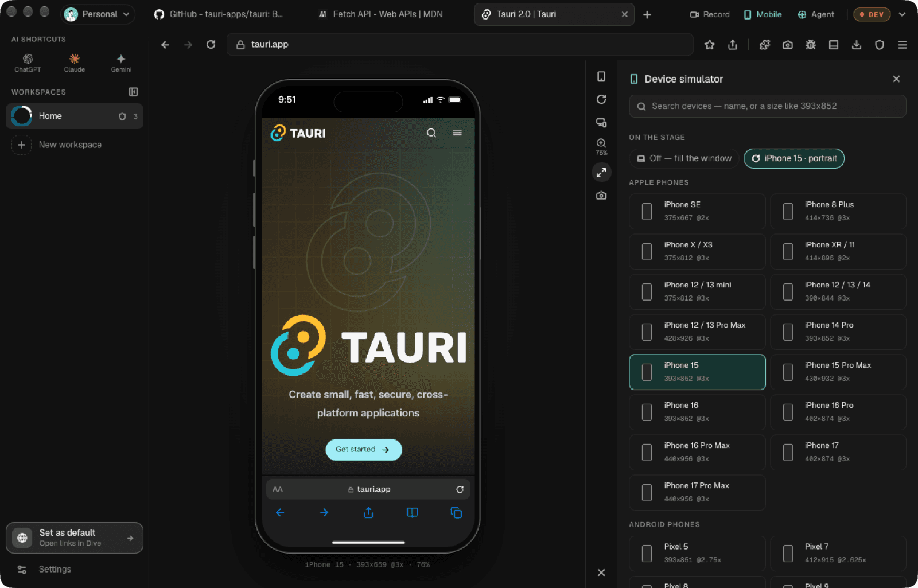
Task: Open ChatGPT AI shortcut
Action: coord(28,63)
